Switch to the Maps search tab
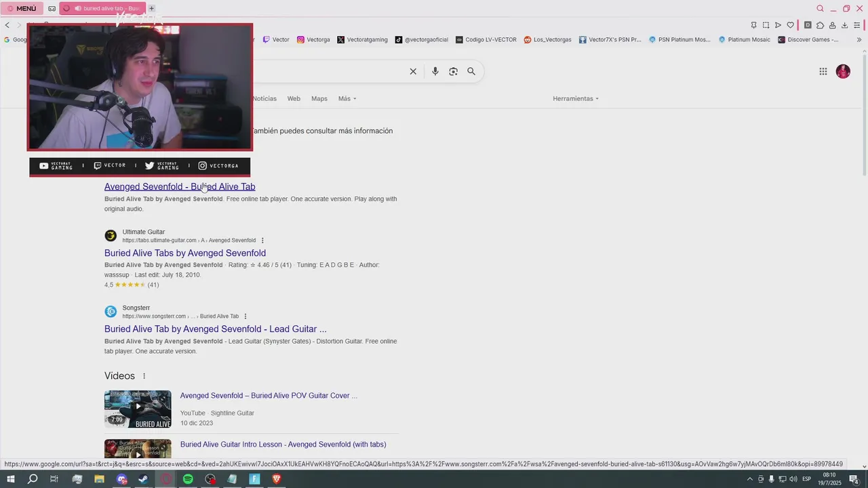The height and width of the screenshot is (488, 868). point(319,98)
